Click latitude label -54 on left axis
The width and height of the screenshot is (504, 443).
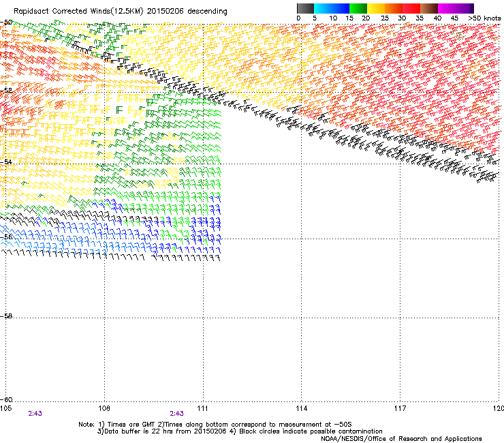6,162
